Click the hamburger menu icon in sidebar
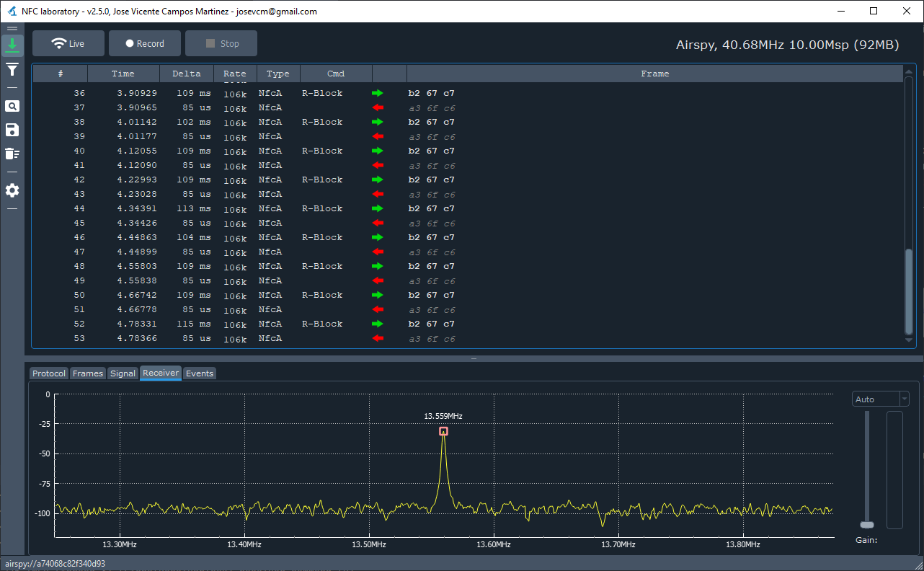Viewport: 924px width, 571px height. click(12, 28)
